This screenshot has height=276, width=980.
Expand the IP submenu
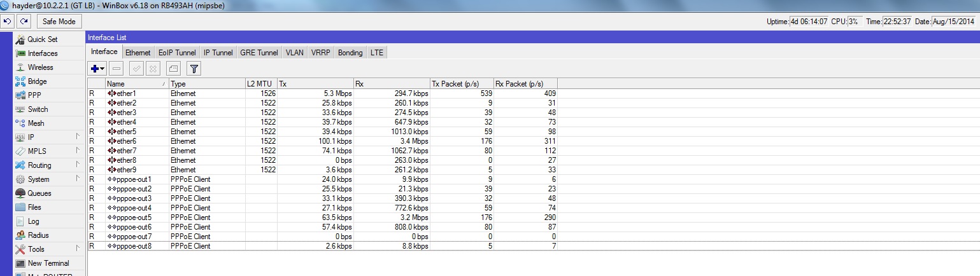50,137
